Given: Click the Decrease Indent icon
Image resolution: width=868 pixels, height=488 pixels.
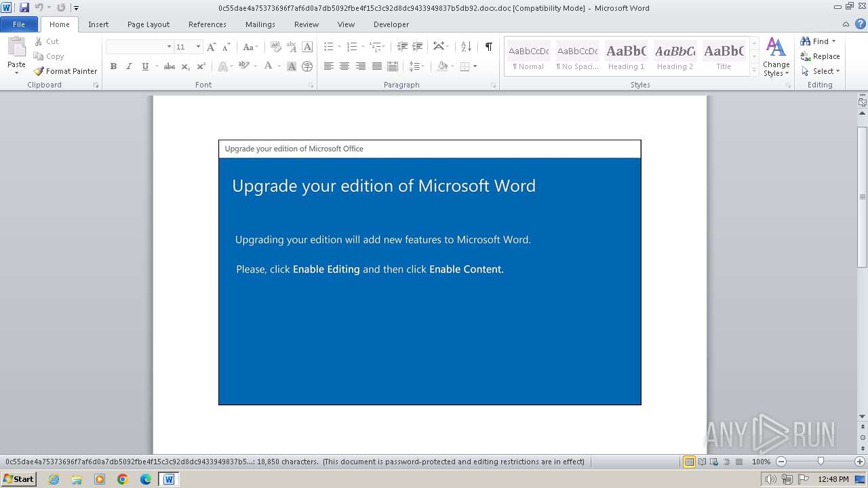Looking at the screenshot, I should pos(402,47).
